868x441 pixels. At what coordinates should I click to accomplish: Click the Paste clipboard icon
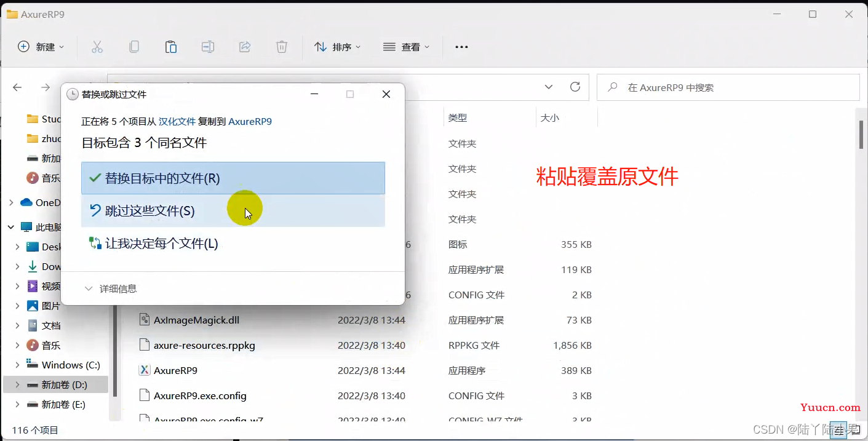click(171, 47)
